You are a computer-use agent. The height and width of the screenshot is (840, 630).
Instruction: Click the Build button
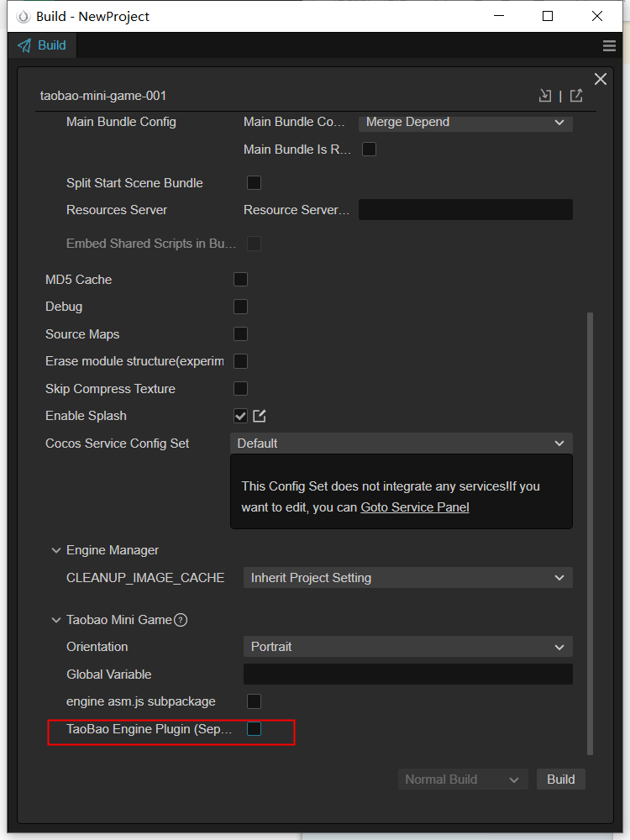[561, 779]
